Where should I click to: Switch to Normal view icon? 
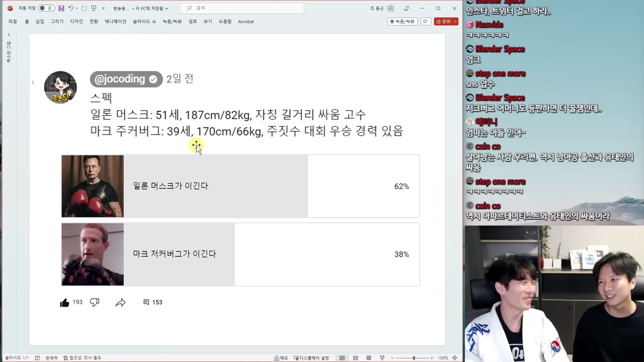[x=342, y=358]
